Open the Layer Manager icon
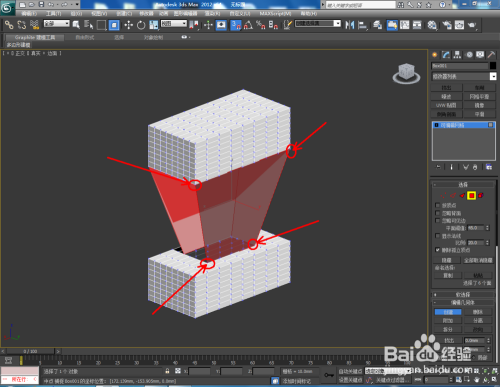This screenshot has height=387, width=500. (x=377, y=25)
